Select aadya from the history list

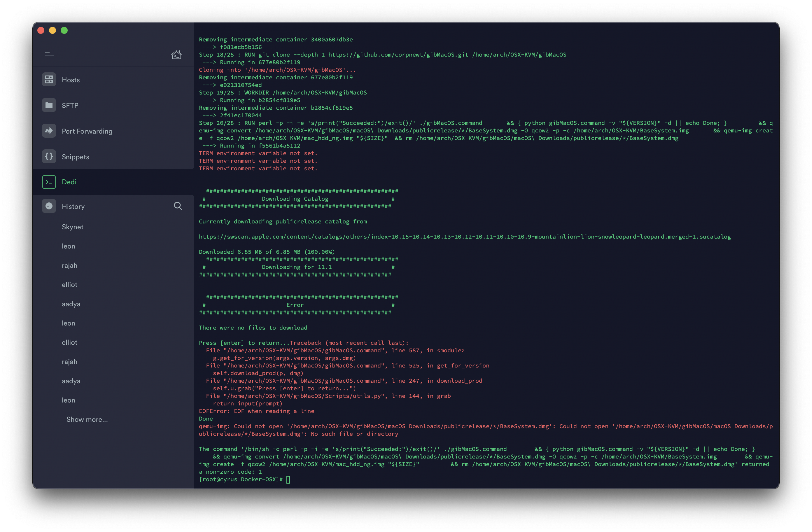point(71,304)
